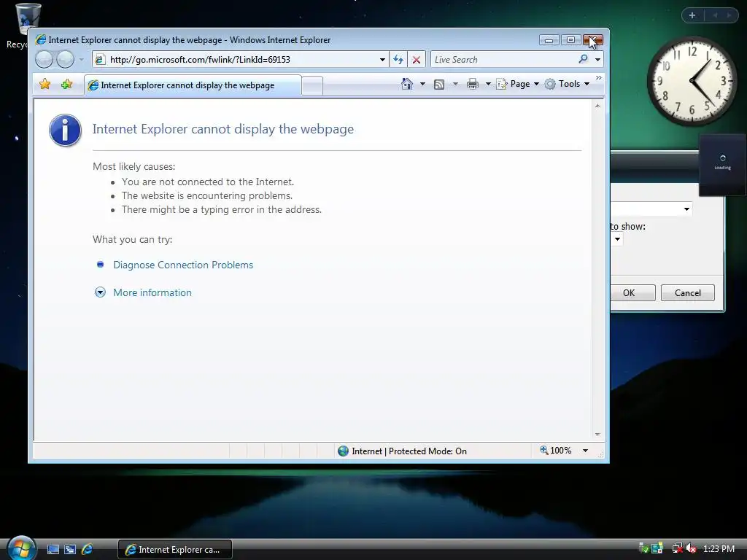Expand the Feeds dropdown arrow
This screenshot has width=747, height=560.
coord(455,85)
